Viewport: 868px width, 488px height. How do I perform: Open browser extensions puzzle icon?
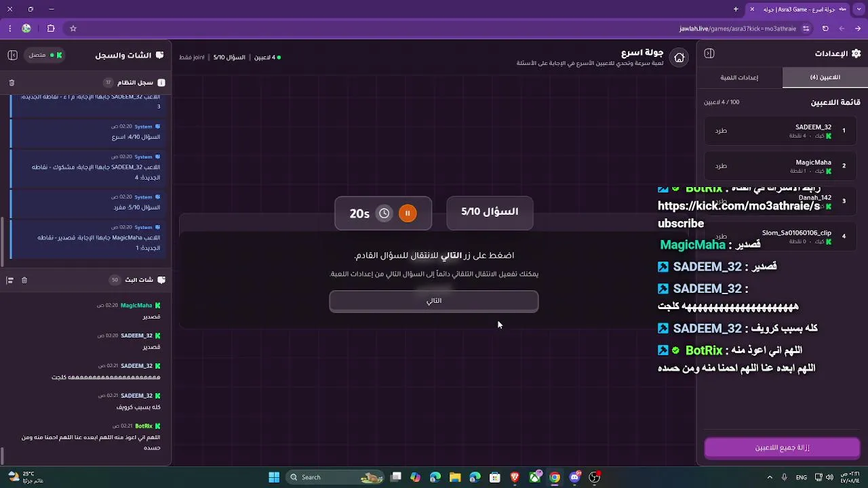click(51, 28)
